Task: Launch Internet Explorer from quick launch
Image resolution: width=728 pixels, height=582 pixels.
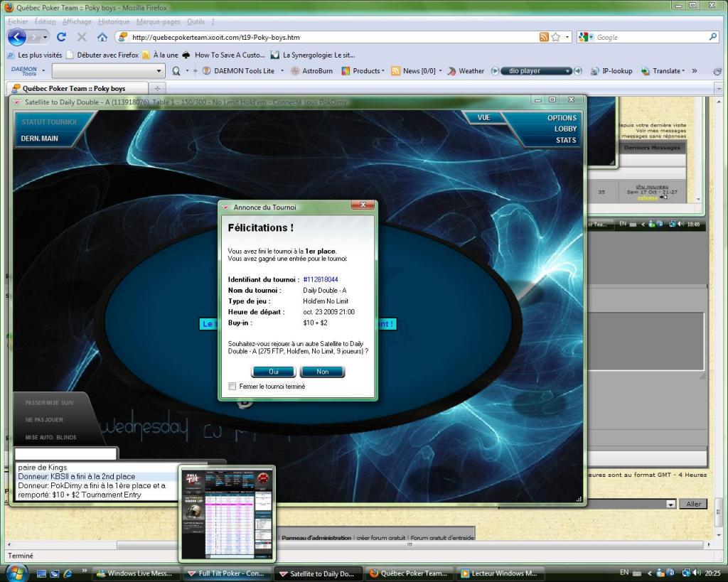Action: [68, 573]
